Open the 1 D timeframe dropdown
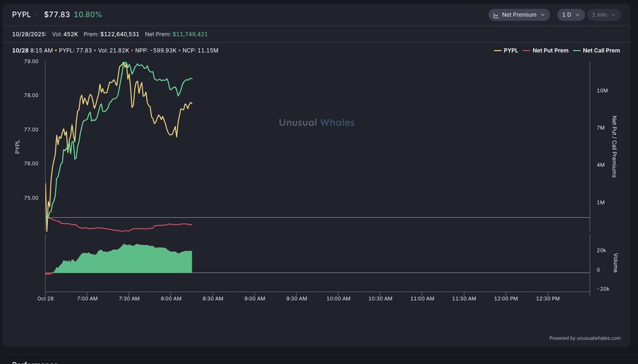The height and width of the screenshot is (364, 638). pos(570,15)
